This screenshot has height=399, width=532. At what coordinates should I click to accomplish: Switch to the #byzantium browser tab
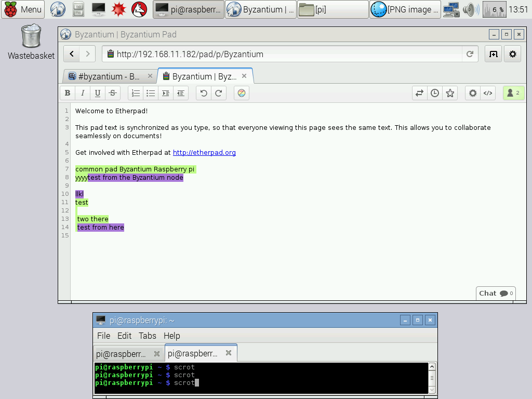point(109,76)
